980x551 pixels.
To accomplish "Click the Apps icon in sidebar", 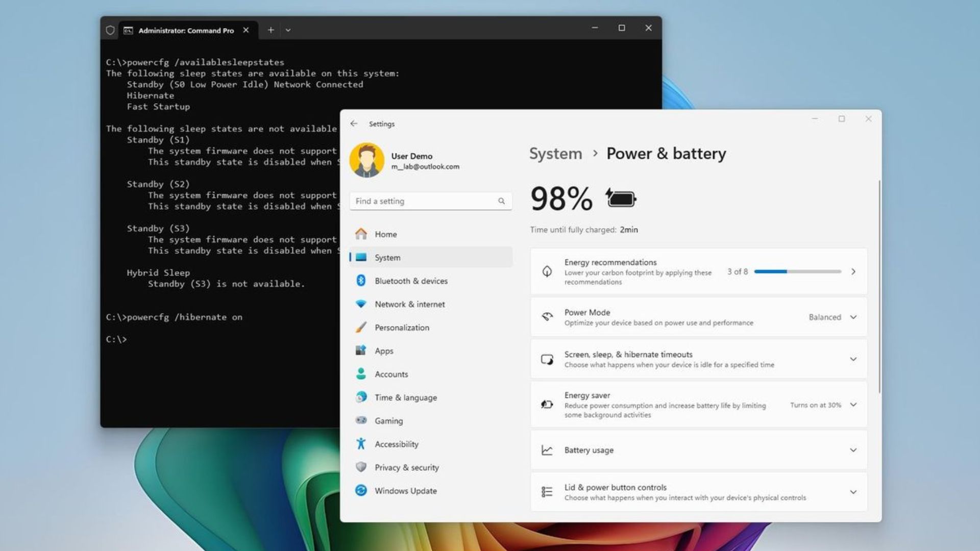I will coord(361,350).
